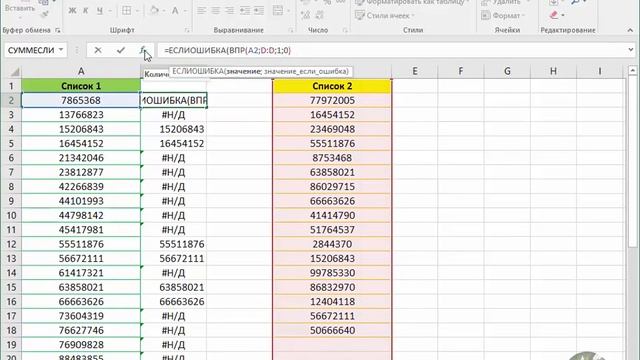Click the Select All corner triangle
Image resolution: width=640 pixels, height=360 pixels.
pos(14,72)
